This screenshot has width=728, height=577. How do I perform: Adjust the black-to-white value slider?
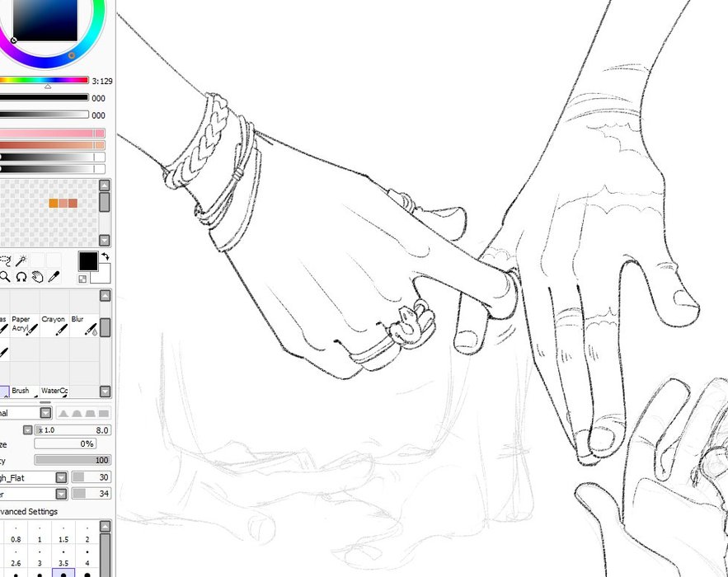(44, 115)
